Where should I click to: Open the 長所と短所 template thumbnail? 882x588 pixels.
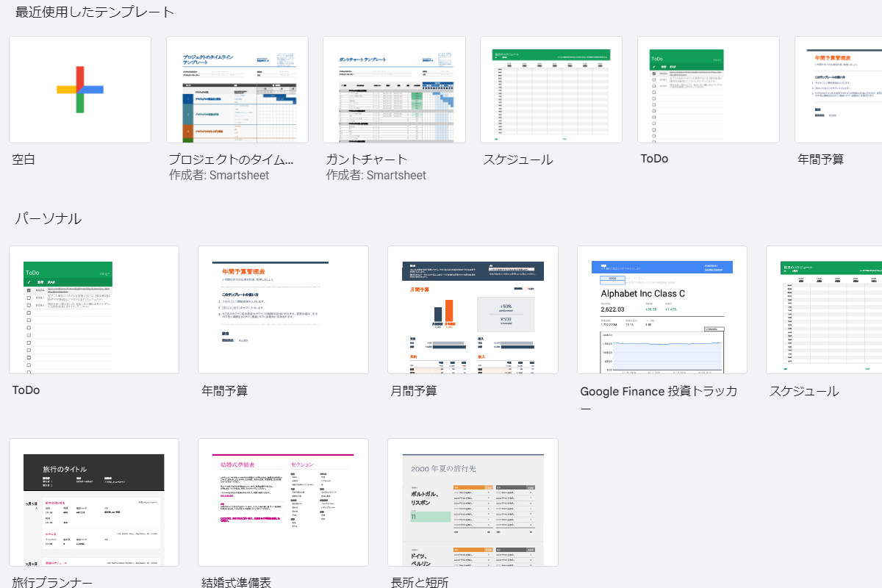coord(473,503)
